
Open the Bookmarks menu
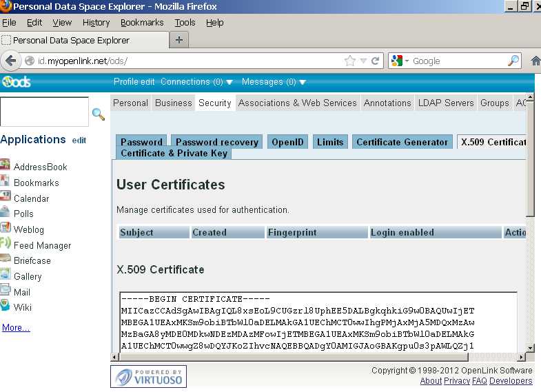click(142, 22)
